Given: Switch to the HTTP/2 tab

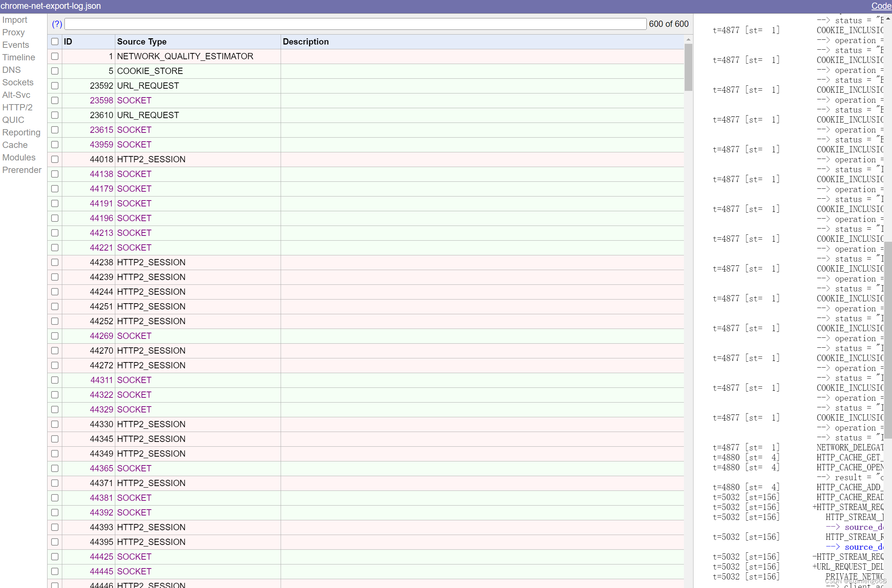Looking at the screenshot, I should [x=17, y=107].
